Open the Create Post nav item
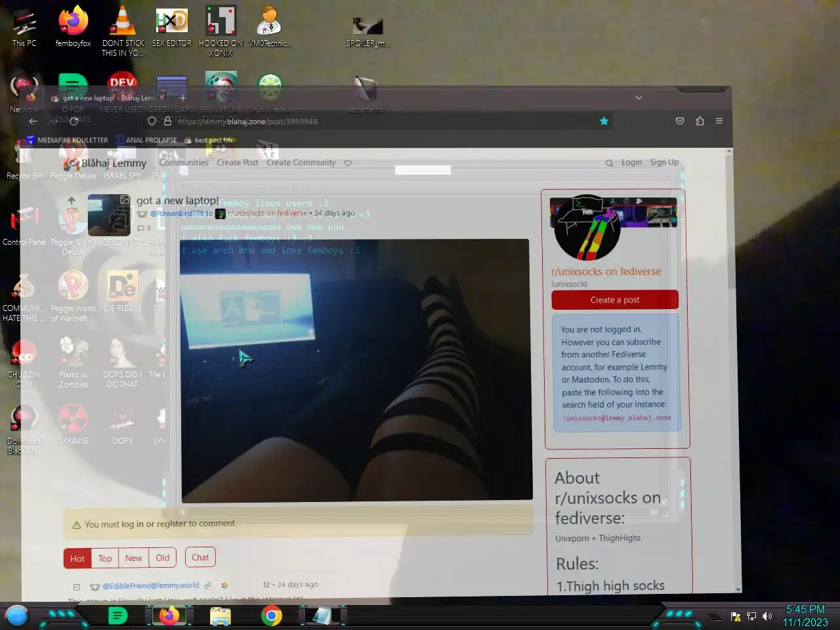Viewport: 840px width, 630px height. pyautogui.click(x=238, y=163)
